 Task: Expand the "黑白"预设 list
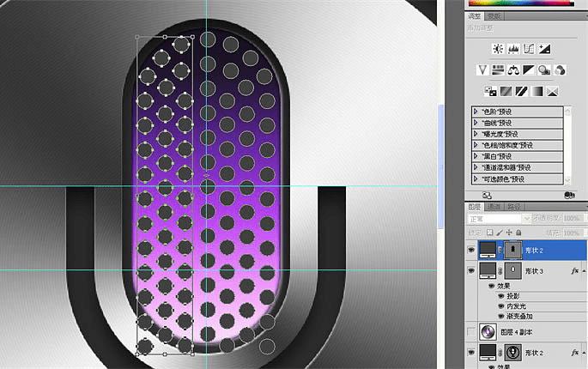[476, 156]
